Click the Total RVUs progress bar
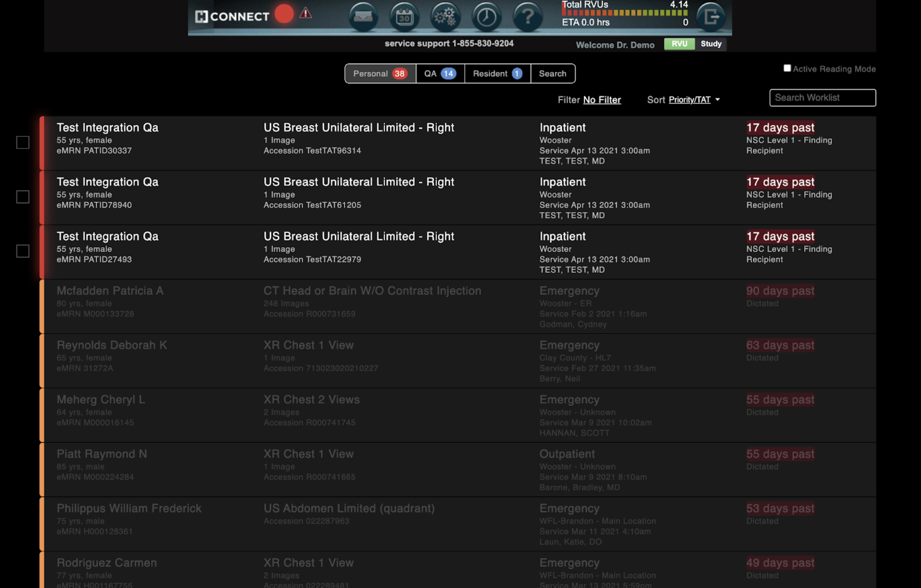Viewport: 921px width, 588px height. (624, 13)
